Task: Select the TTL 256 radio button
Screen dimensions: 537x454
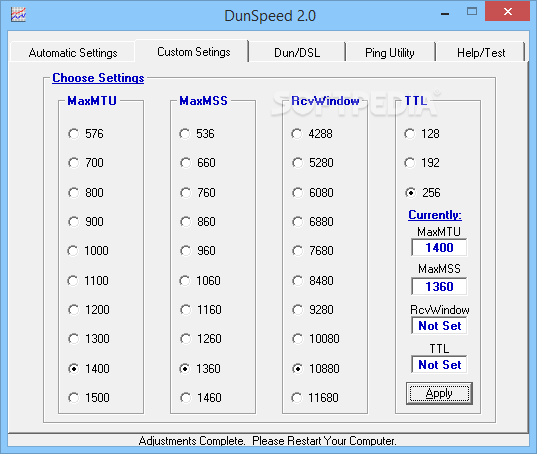Action: tap(423, 192)
